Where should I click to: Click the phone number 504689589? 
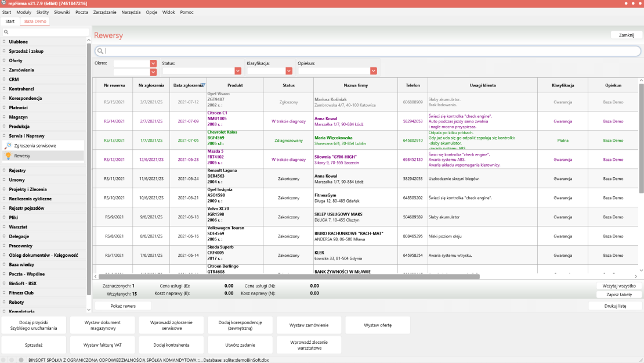[x=413, y=217]
